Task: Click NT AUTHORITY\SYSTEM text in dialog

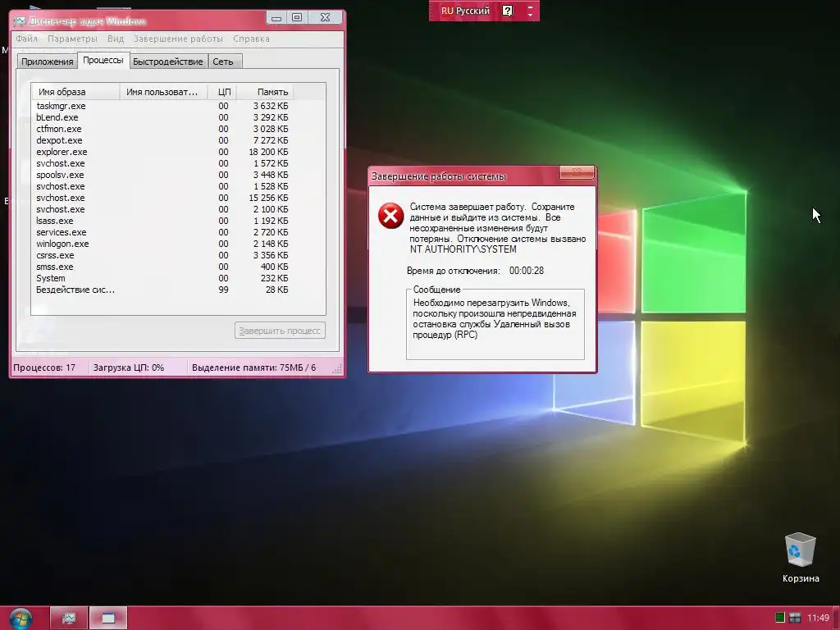Action: pyautogui.click(x=463, y=249)
